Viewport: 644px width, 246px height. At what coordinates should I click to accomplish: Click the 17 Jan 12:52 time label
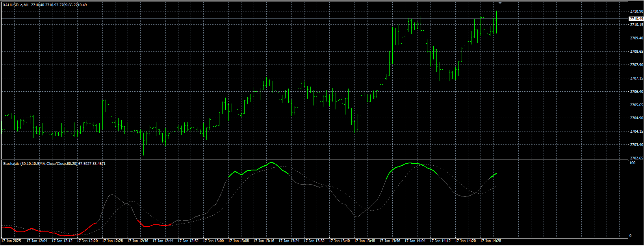tap(188, 240)
